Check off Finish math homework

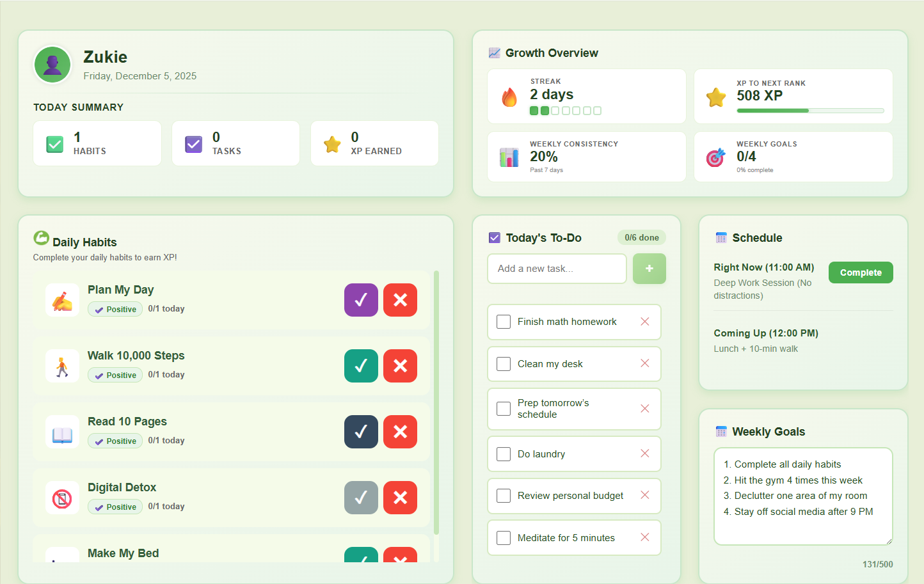point(504,322)
